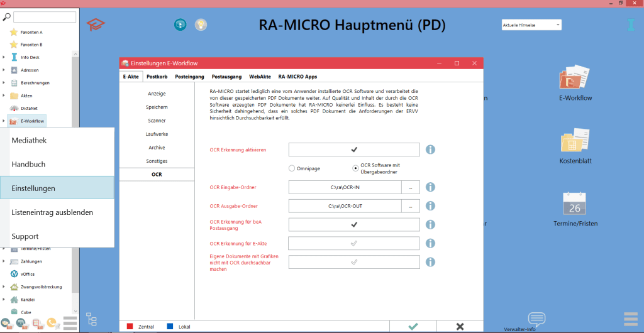This screenshot has width=644, height=333.
Task: Click the tree structure icon in main area
Action: click(x=91, y=319)
